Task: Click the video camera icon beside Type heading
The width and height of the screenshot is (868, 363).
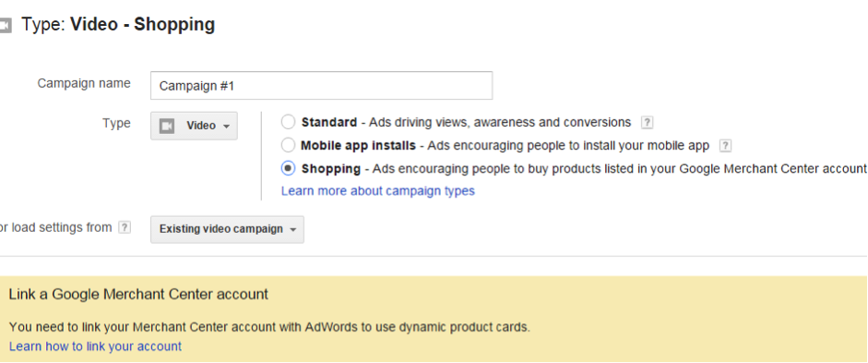Action: click(x=5, y=26)
